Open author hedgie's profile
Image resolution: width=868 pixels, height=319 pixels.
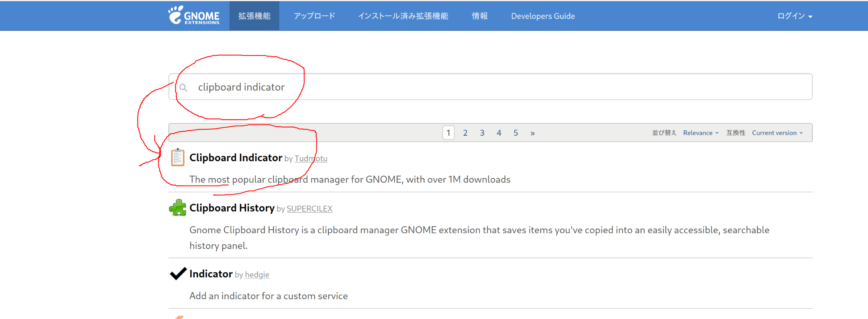(x=257, y=275)
